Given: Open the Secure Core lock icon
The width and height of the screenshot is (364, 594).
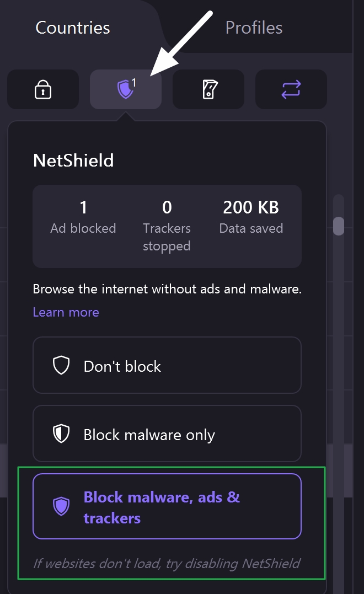Looking at the screenshot, I should tap(42, 89).
